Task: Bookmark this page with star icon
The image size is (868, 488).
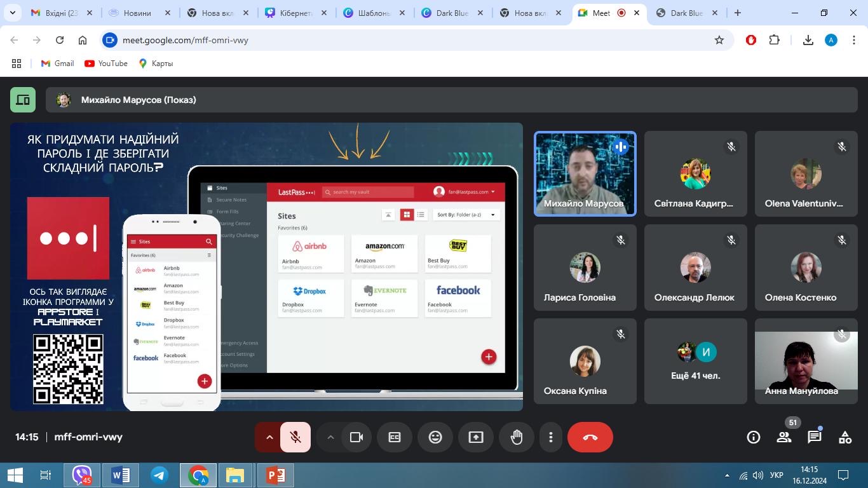Action: (x=719, y=40)
